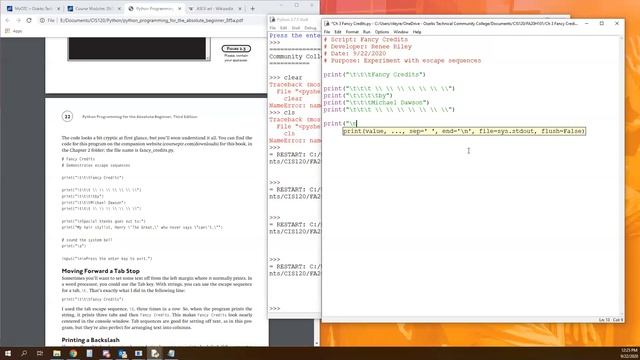
Task: Open Task View on the taskbar
Action: pos(40,353)
